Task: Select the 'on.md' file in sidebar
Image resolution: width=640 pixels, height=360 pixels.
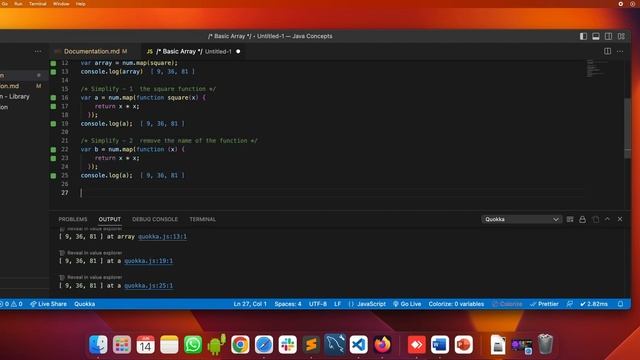Action: (10, 86)
